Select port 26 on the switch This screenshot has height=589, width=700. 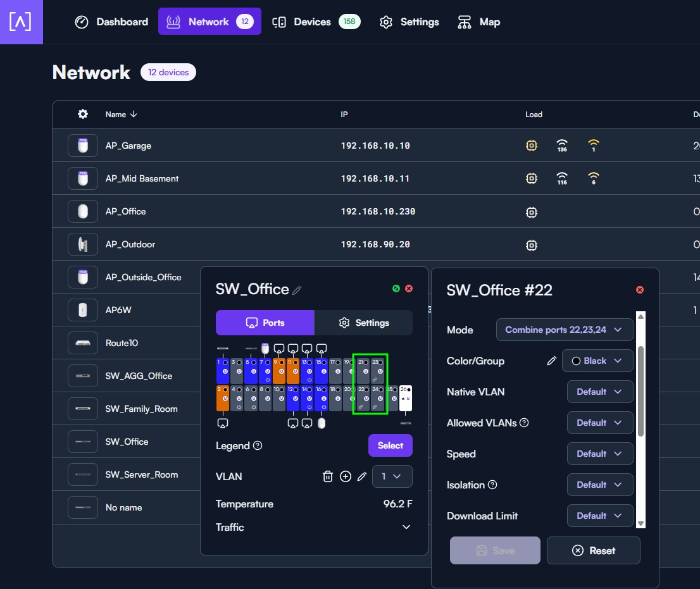pos(405,398)
